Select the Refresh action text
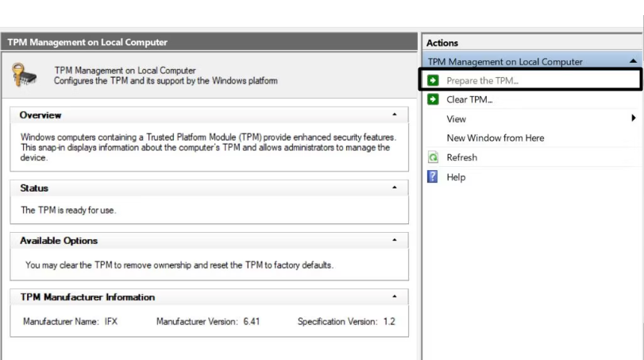The image size is (644, 360). tap(461, 157)
